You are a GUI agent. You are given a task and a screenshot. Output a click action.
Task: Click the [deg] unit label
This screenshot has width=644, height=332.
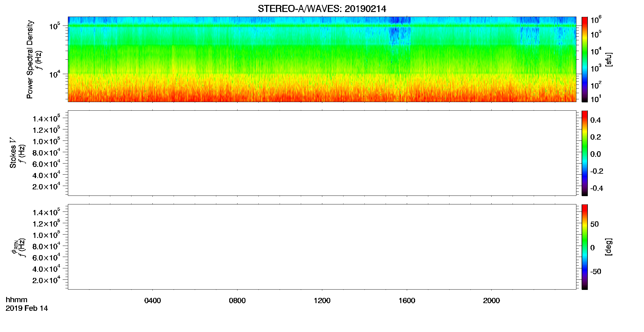coord(609,247)
